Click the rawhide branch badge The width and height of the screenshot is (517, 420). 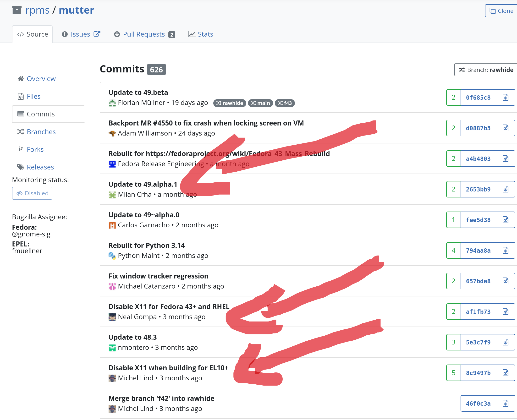(x=230, y=103)
